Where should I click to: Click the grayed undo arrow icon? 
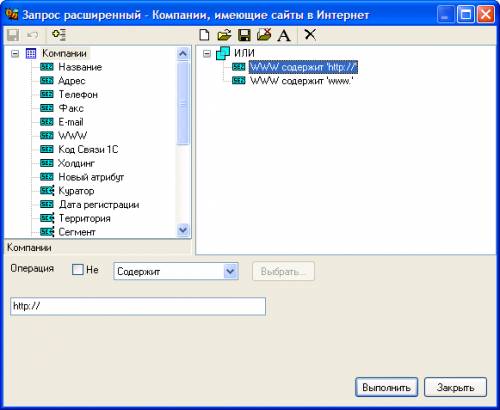tap(33, 35)
